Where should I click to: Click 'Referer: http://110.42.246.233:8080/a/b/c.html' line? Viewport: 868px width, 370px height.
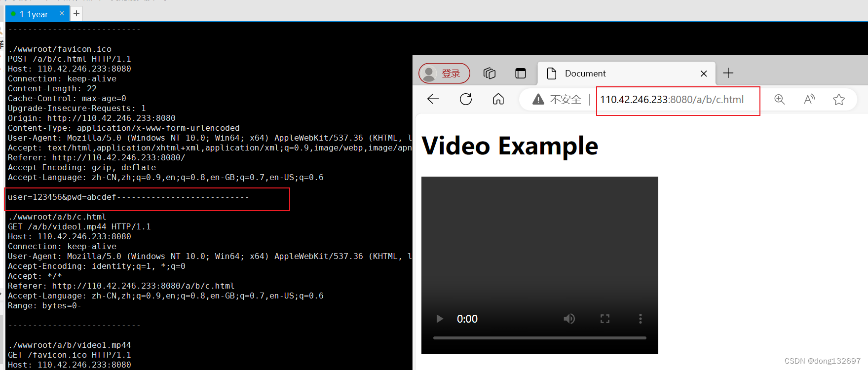click(121, 286)
